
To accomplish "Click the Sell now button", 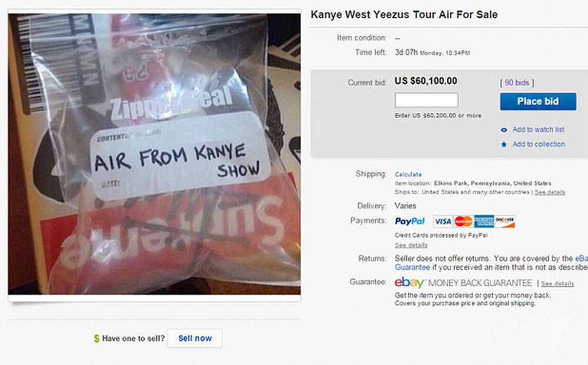I will [x=195, y=339].
